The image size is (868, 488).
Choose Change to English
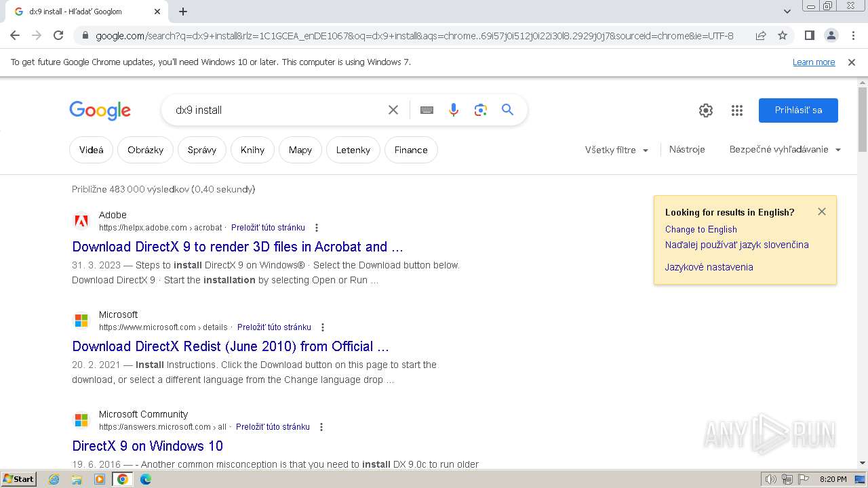click(701, 229)
